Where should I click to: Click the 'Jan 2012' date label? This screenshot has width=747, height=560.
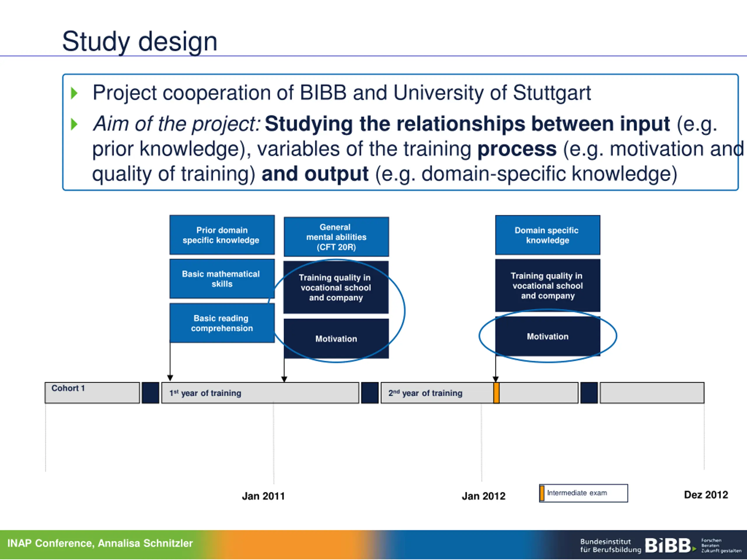point(484,496)
